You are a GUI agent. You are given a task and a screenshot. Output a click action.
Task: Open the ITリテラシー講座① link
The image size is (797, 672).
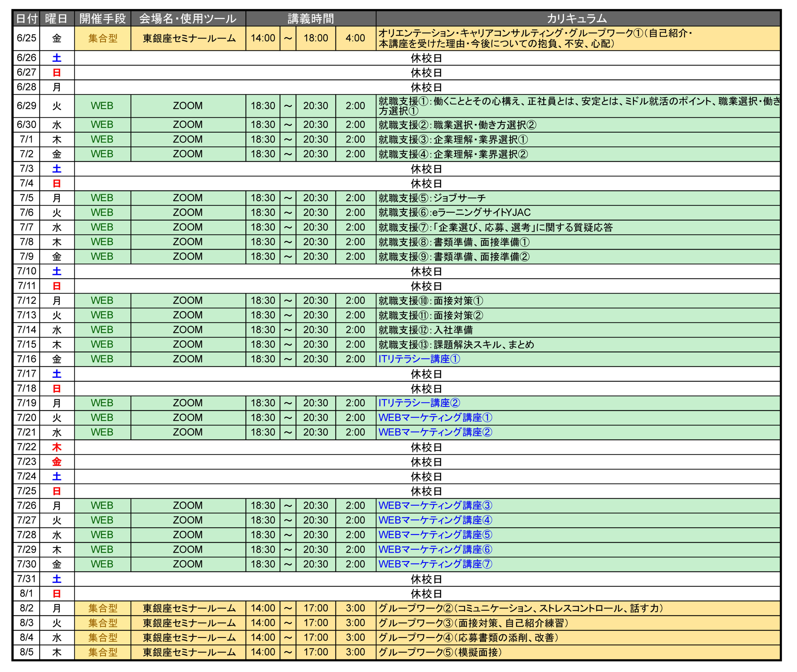pos(419,359)
